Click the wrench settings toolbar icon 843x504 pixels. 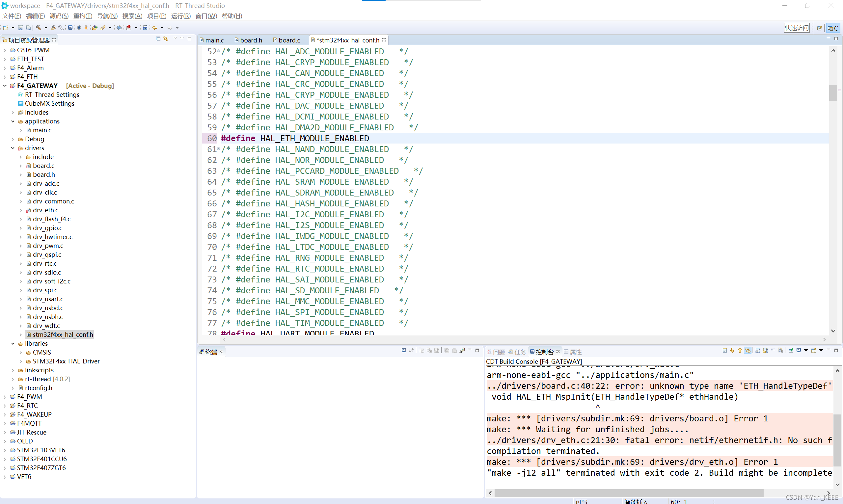point(61,28)
